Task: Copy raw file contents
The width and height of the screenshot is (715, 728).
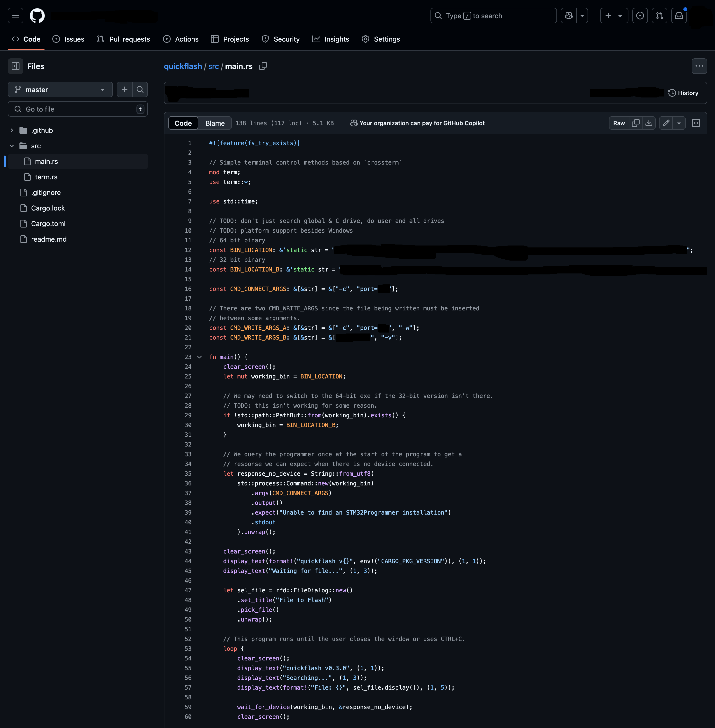Action: tap(635, 123)
